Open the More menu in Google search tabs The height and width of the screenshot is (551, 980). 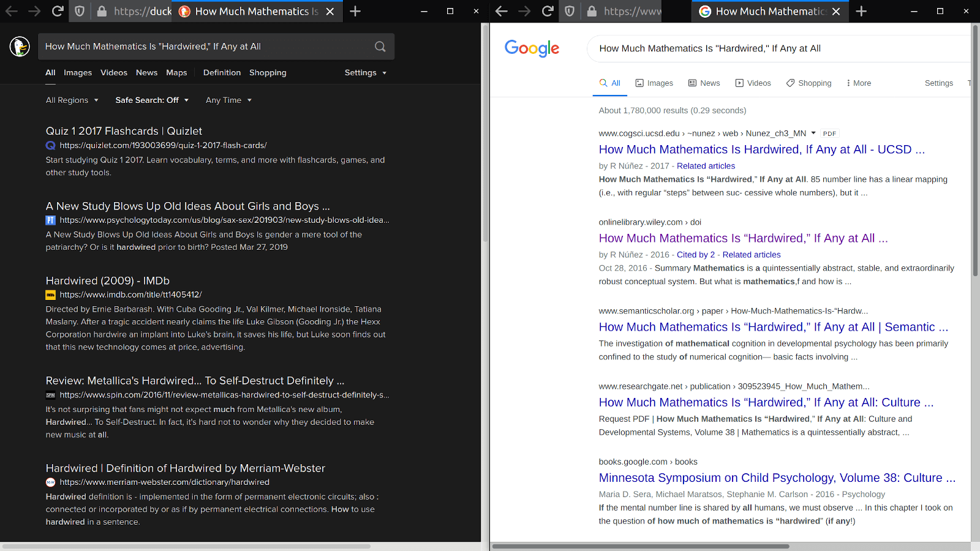click(858, 83)
